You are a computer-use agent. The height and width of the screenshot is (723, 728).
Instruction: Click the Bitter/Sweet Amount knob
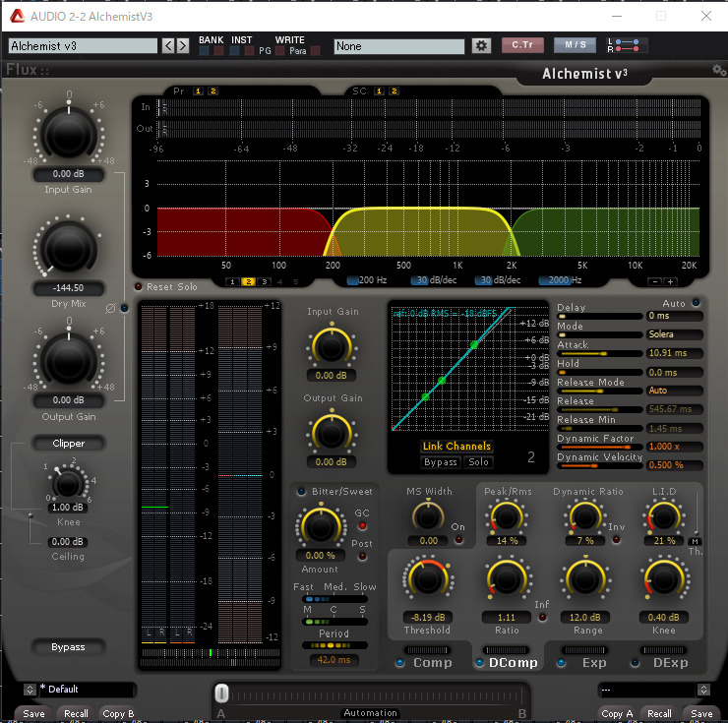[x=321, y=527]
